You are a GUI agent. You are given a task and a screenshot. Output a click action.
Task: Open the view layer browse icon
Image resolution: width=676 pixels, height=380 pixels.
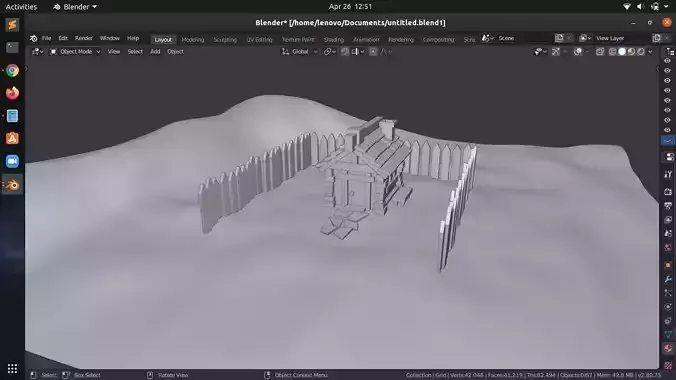click(x=585, y=38)
